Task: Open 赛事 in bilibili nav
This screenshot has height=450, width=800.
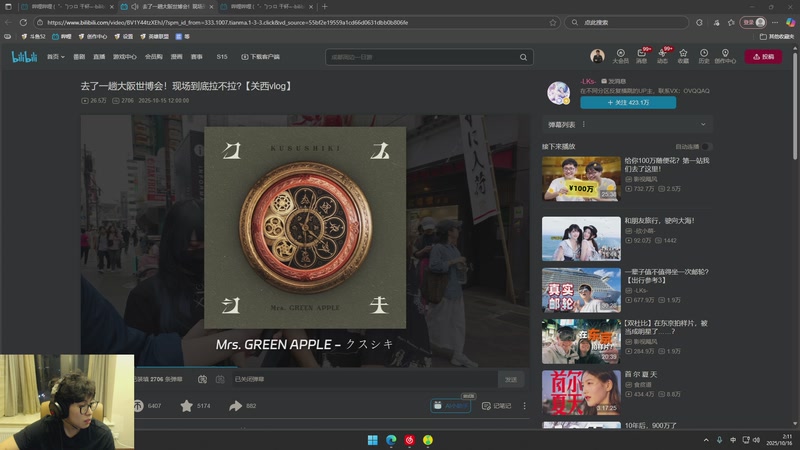Action: (x=196, y=57)
